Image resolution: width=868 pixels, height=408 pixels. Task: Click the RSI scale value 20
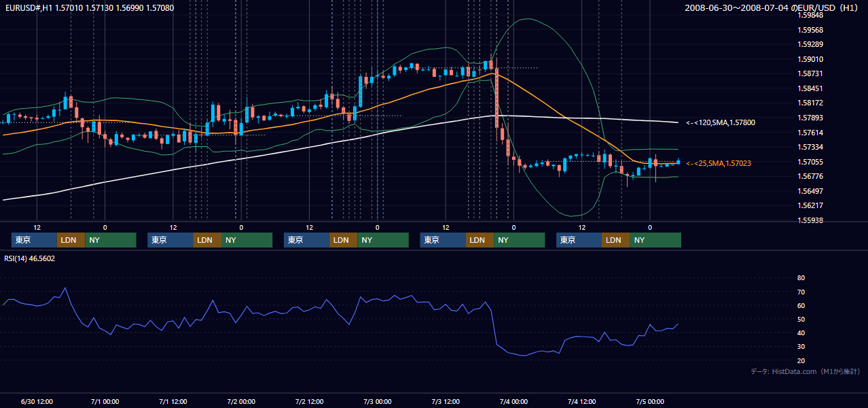[x=801, y=360]
